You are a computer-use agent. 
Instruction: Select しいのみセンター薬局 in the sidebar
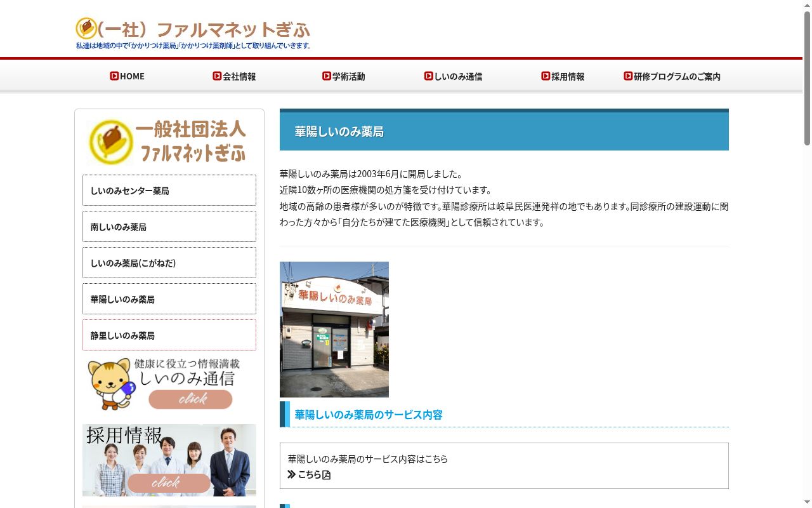[x=169, y=190]
